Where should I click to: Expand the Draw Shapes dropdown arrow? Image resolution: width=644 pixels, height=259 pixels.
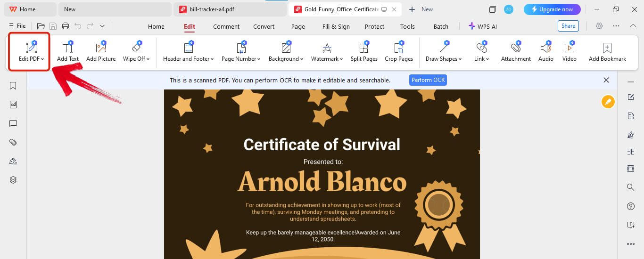(460, 59)
